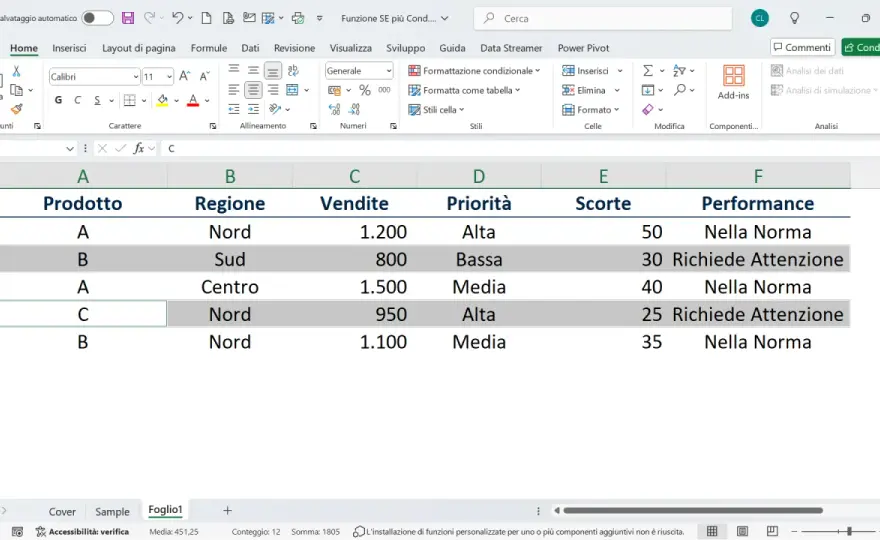The image size is (880, 540).
Task: Click the Find and Select magnifier icon
Action: (x=680, y=90)
